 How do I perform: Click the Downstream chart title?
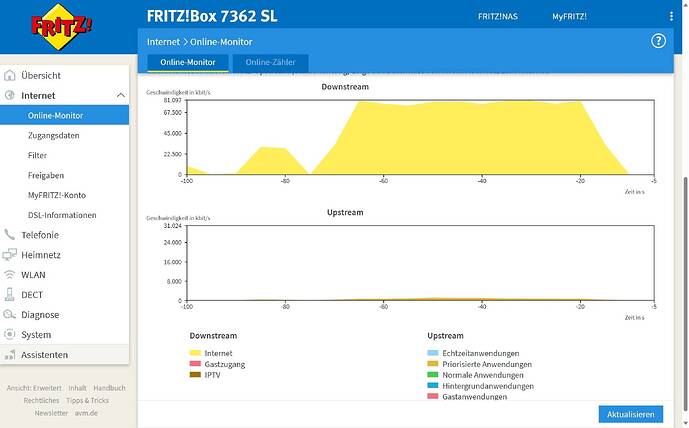click(345, 87)
